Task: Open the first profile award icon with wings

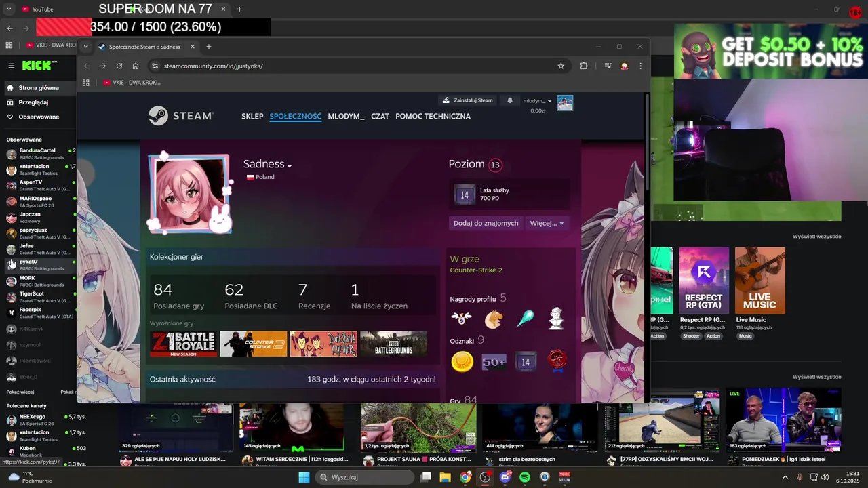Action: tap(461, 319)
